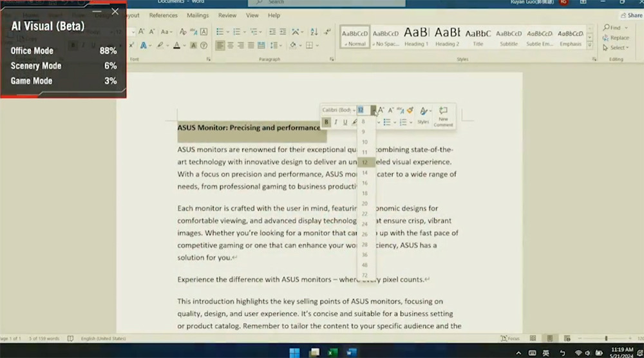Open the References ribbon tab

point(163,15)
